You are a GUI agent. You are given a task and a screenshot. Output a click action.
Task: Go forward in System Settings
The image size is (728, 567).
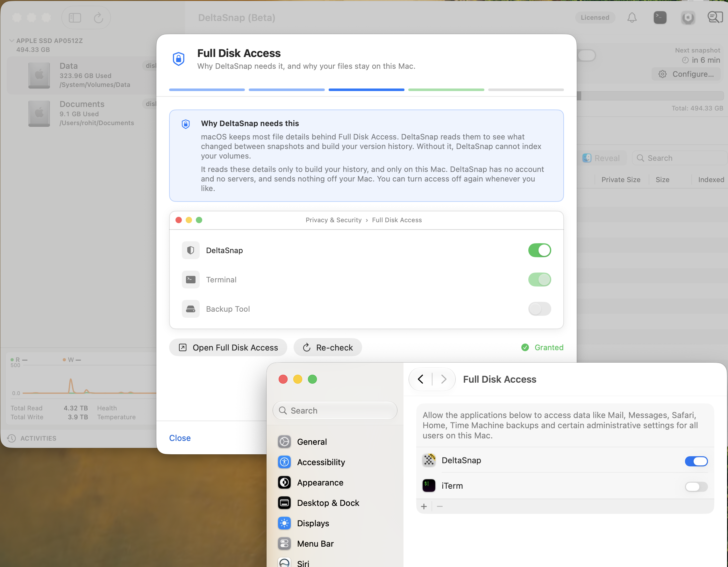click(443, 379)
